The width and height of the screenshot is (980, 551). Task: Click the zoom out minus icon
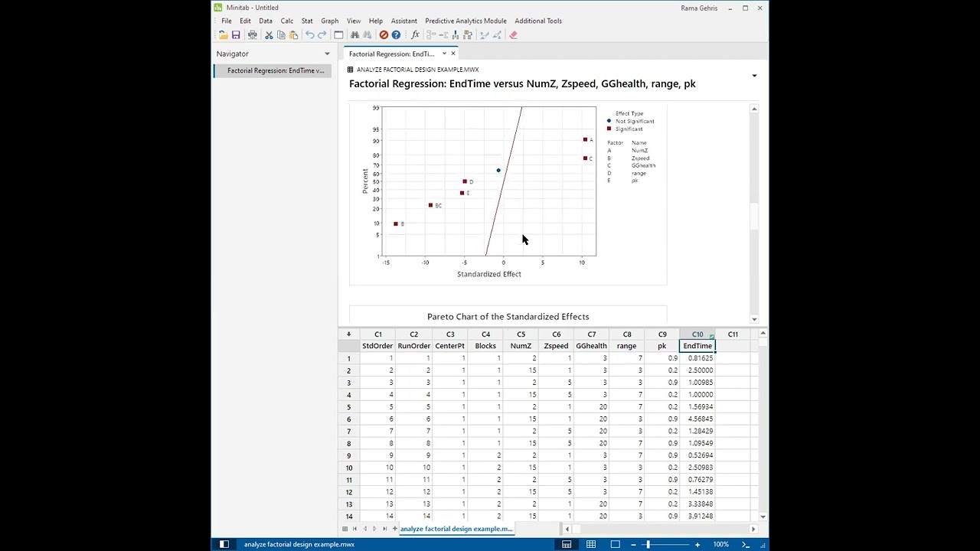pos(633,544)
